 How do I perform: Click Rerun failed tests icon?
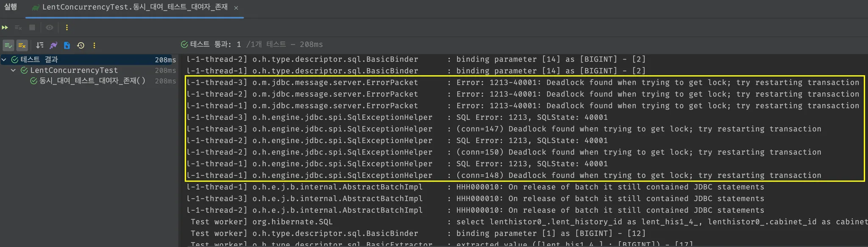18,28
